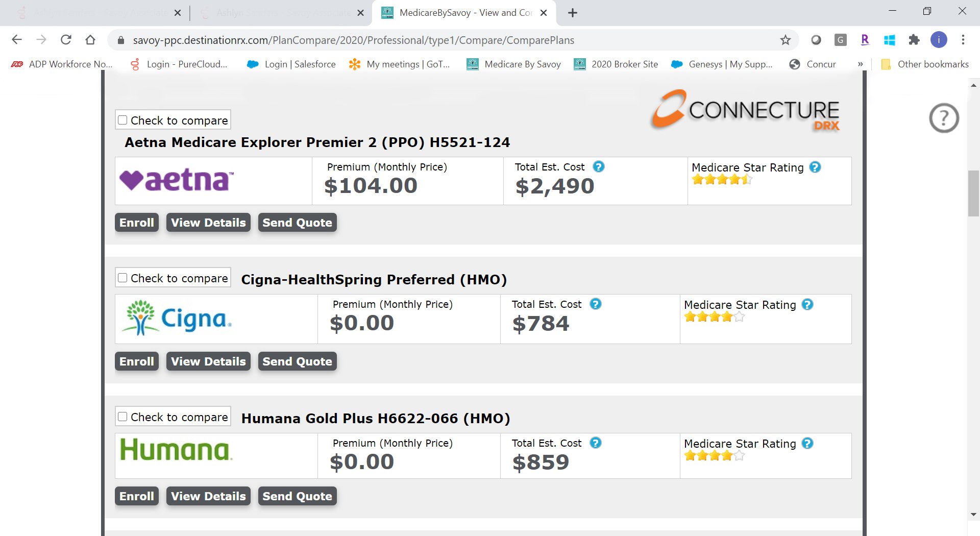
Task: Click the Humana star rating stars
Action: pos(714,455)
